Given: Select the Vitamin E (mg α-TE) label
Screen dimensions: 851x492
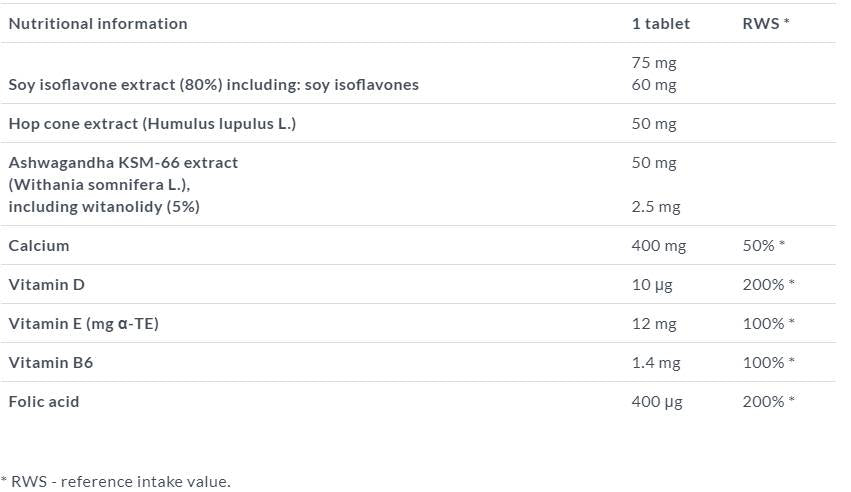Looking at the screenshot, I should tap(84, 324).
